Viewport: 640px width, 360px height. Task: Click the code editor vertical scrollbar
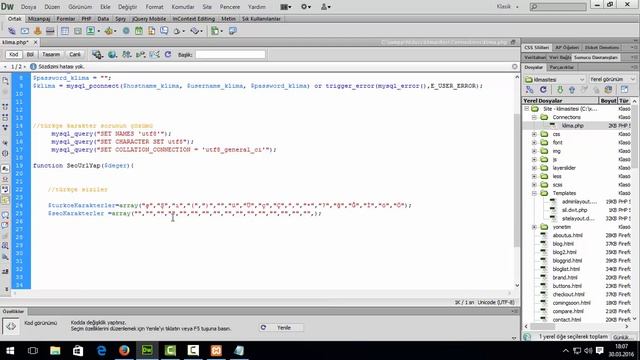coord(517,181)
